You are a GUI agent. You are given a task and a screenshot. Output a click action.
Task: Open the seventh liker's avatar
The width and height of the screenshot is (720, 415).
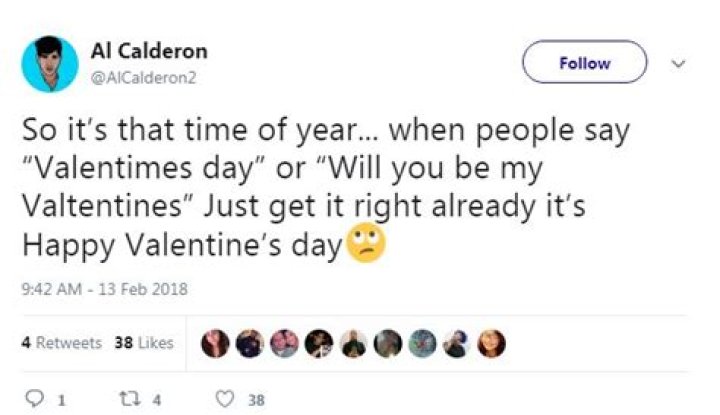coord(423,343)
